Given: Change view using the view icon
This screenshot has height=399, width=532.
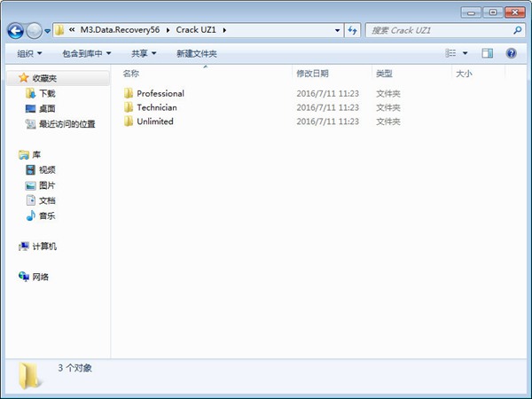Looking at the screenshot, I should pos(450,53).
